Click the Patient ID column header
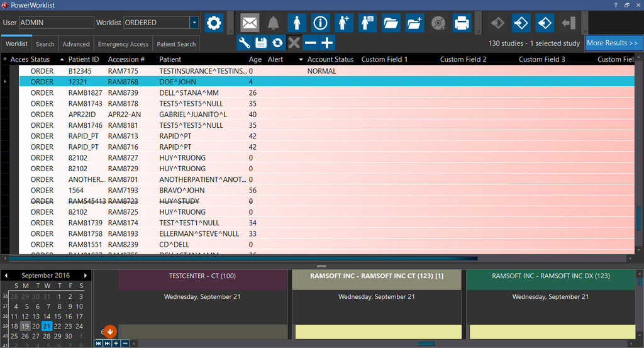This screenshot has height=348, width=644. click(x=84, y=59)
